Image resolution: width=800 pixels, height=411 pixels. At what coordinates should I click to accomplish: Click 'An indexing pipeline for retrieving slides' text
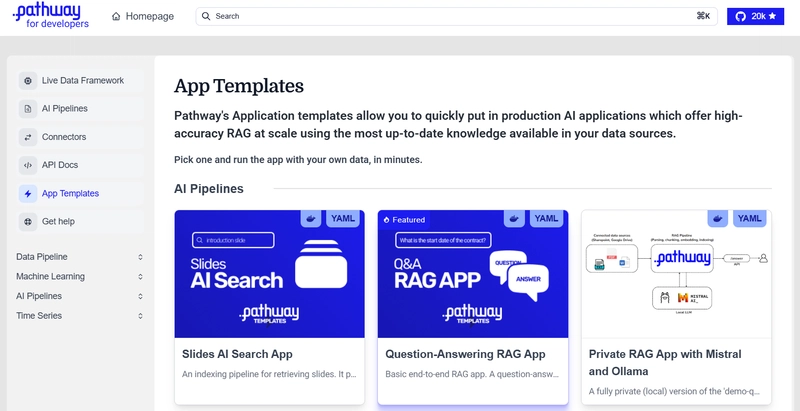click(x=269, y=374)
